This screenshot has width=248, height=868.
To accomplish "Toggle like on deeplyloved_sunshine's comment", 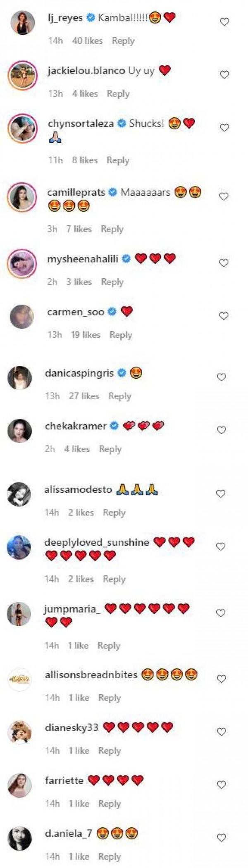I will pos(221,547).
